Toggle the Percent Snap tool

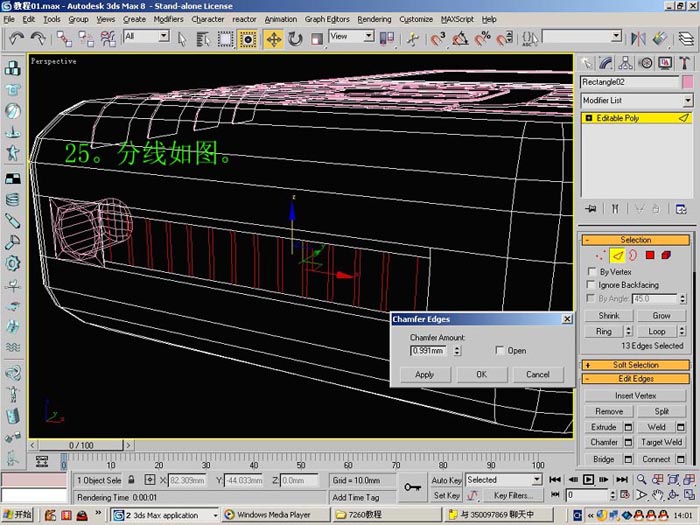(482, 39)
